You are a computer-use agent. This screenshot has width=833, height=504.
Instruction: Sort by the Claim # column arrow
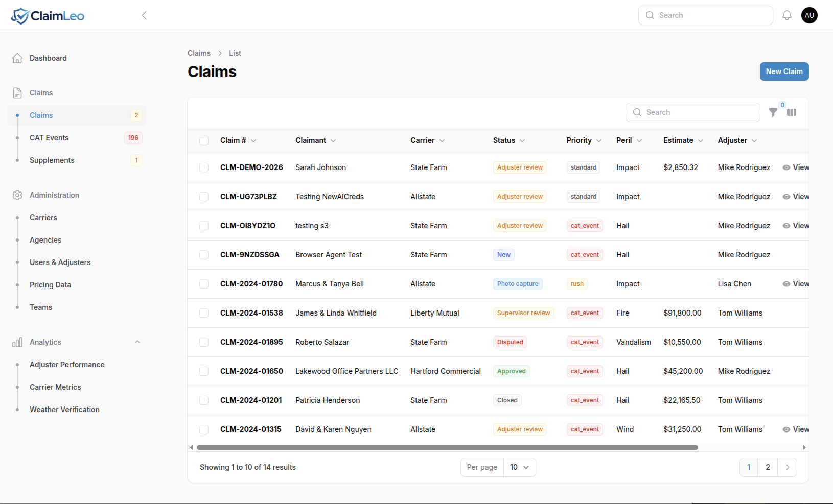[254, 140]
